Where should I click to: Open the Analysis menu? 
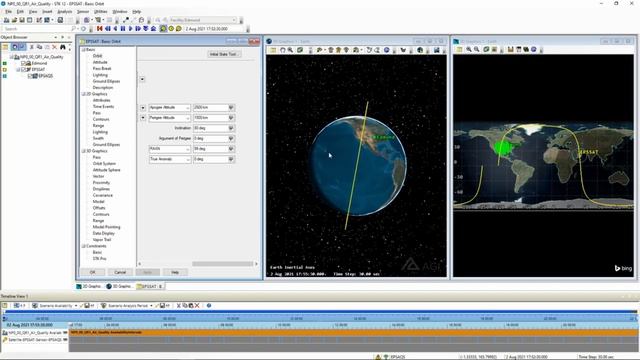coord(64,11)
